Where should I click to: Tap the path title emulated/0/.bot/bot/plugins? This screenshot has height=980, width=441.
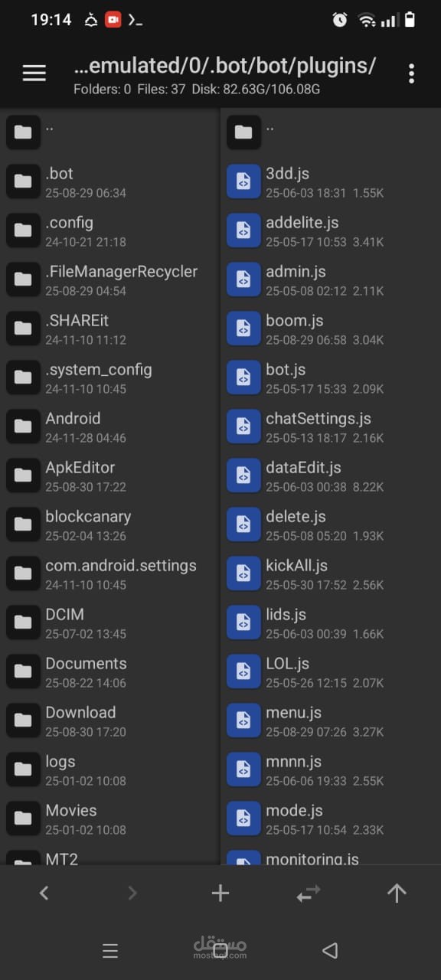click(x=224, y=67)
